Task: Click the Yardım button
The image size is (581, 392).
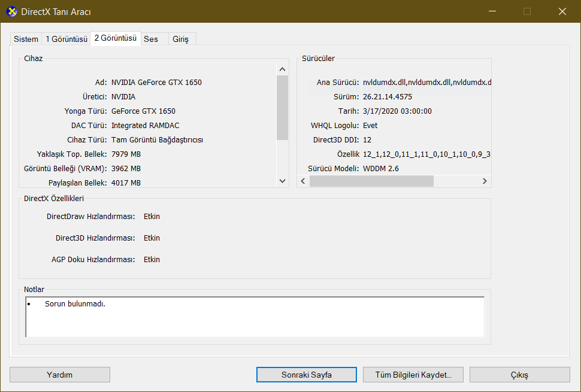Action: click(x=60, y=375)
